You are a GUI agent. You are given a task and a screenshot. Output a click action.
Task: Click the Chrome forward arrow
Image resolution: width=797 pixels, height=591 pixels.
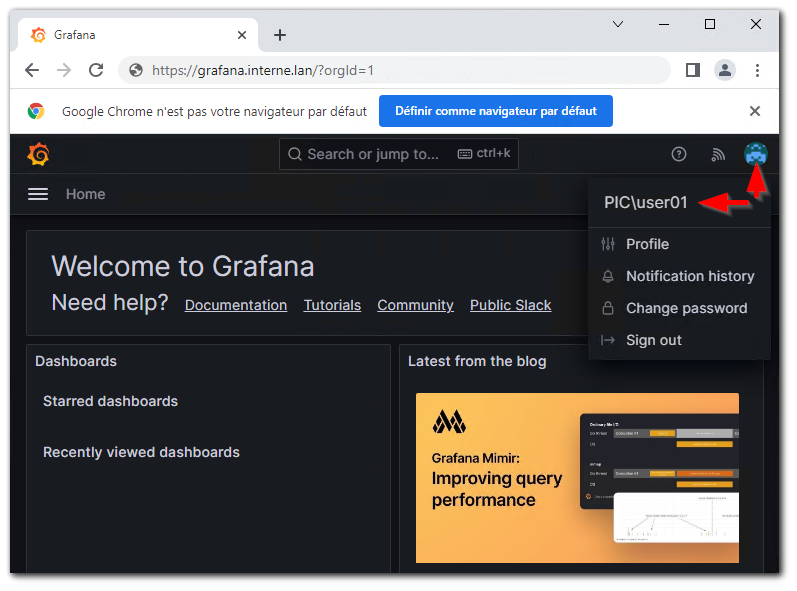point(64,70)
